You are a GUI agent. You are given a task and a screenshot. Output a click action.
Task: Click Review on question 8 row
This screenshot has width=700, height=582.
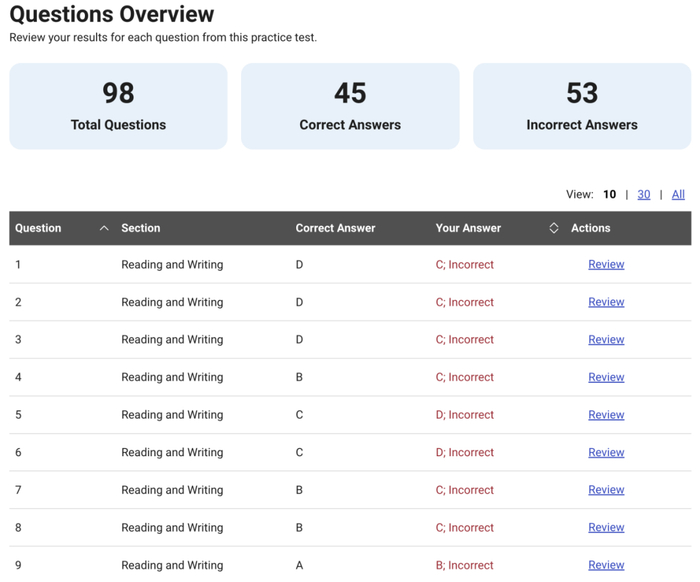[x=606, y=527]
